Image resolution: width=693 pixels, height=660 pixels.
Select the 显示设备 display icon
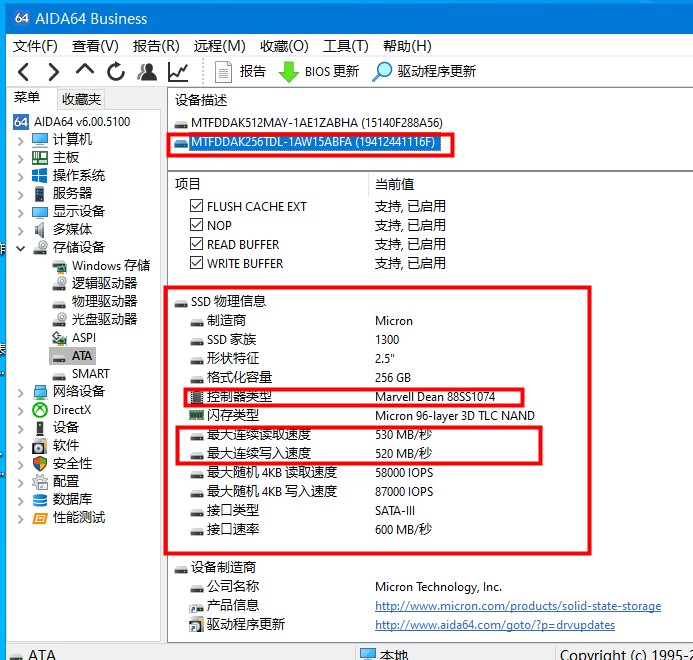click(x=40, y=212)
